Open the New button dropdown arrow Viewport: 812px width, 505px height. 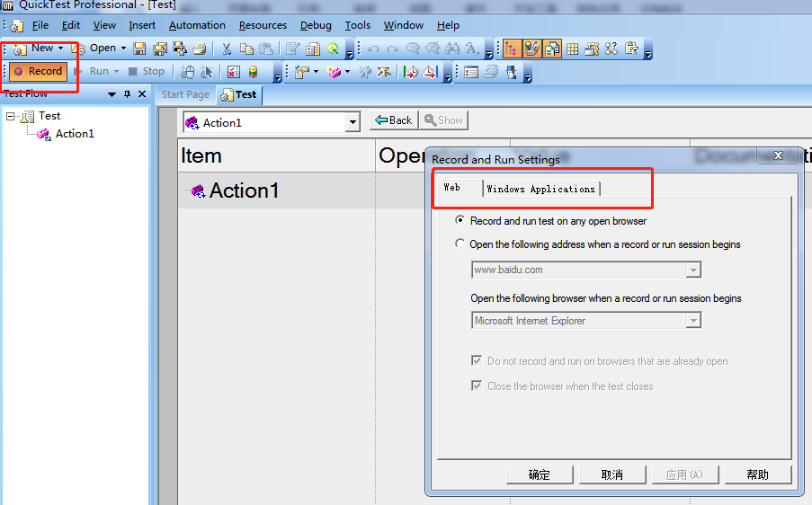coord(60,49)
